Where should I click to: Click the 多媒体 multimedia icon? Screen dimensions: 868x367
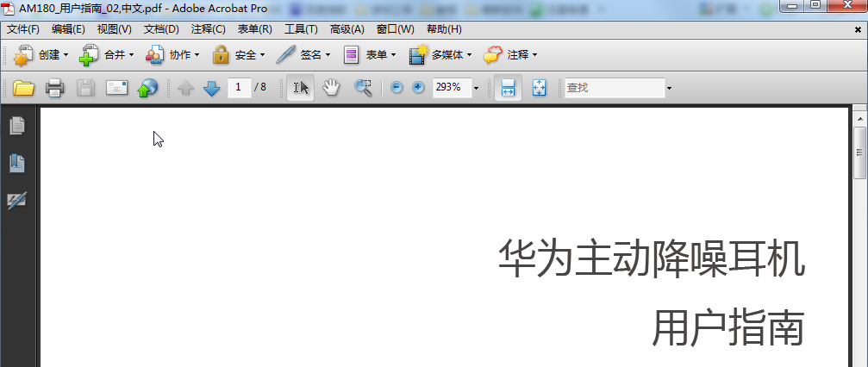418,55
